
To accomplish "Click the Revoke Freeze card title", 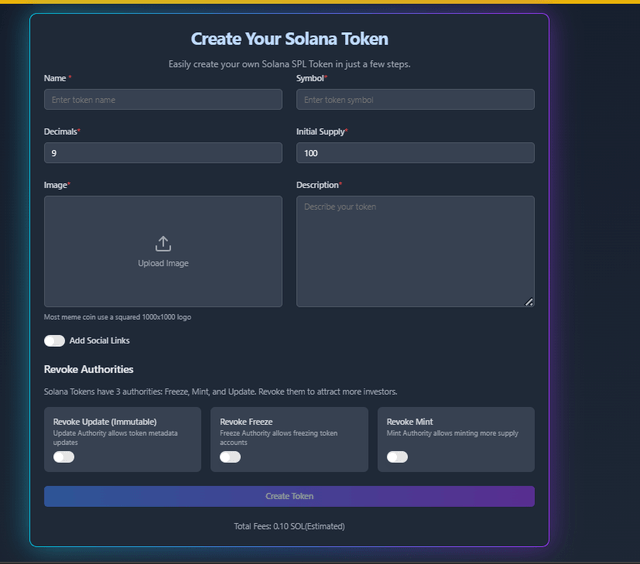I will pyautogui.click(x=246, y=422).
